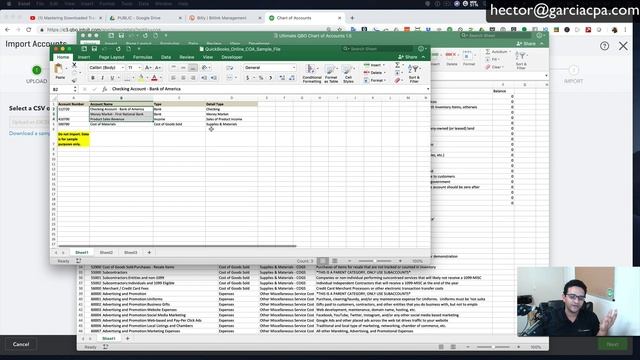Toggle Underline in front Excel window

pos(112,78)
